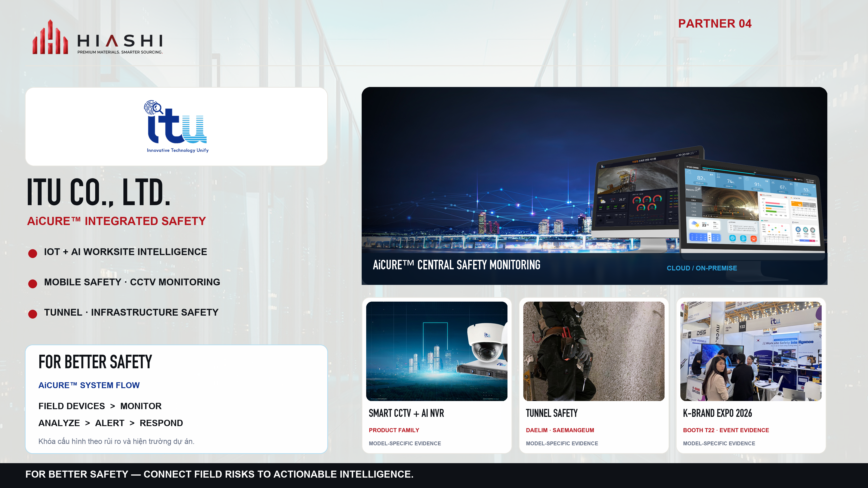This screenshot has width=868, height=488.
Task: Click IOT + AI WORKSITE INTELLIGENCE text
Action: point(125,252)
